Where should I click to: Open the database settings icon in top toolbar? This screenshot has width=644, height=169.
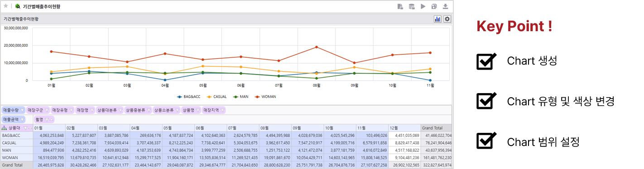(x=412, y=6)
